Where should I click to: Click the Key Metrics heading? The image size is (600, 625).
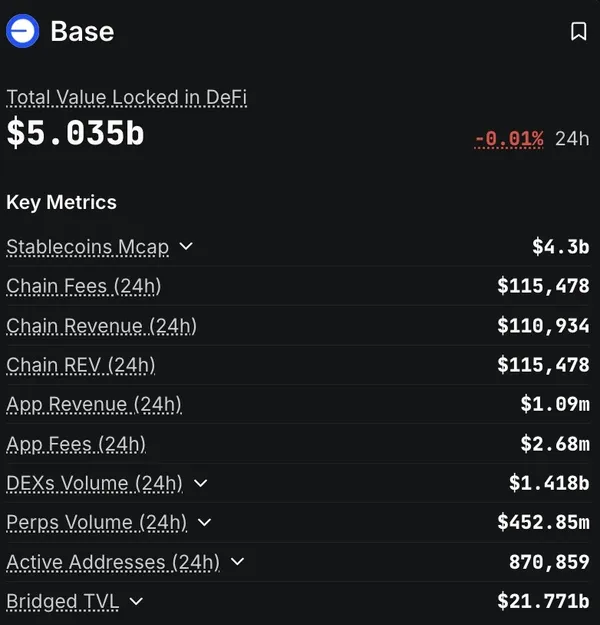61,202
